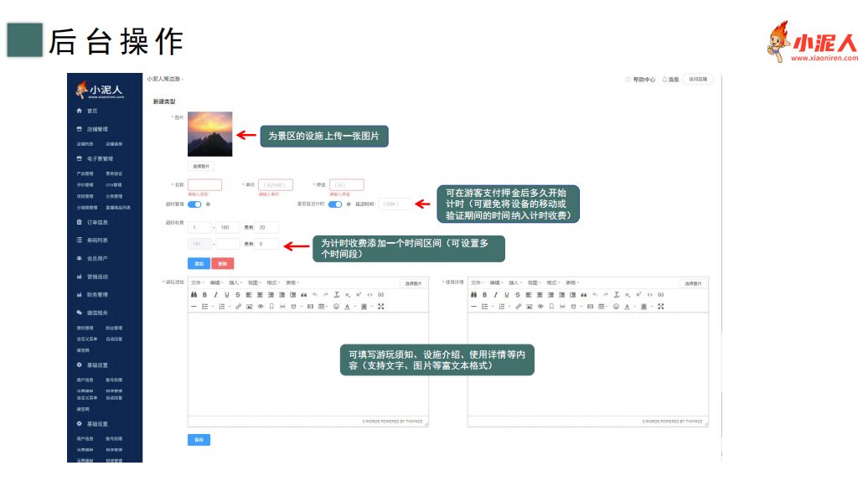Click the 押金 input field

[347, 185]
